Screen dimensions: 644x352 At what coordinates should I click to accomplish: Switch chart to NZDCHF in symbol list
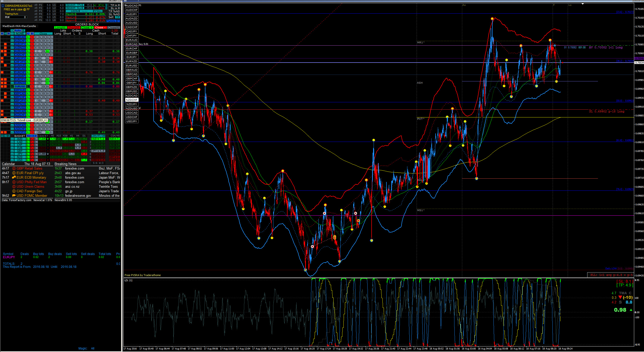pos(132,100)
